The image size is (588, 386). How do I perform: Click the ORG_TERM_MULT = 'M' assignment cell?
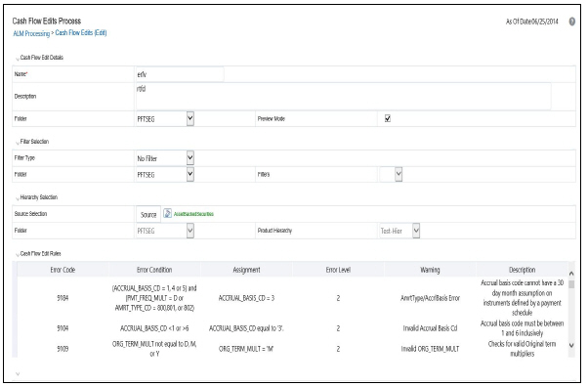(x=246, y=349)
